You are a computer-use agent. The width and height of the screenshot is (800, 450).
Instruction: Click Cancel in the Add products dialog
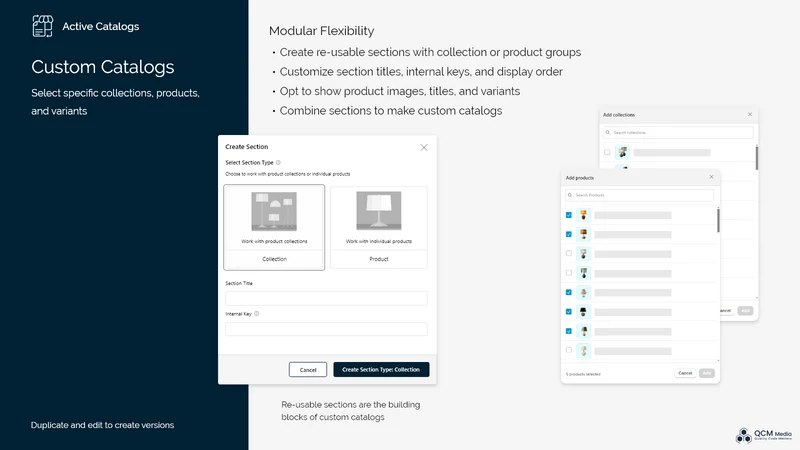pos(685,373)
